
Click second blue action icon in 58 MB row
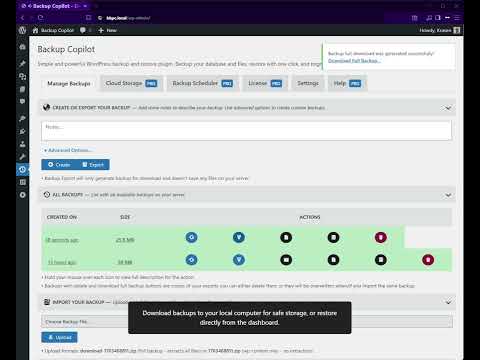point(239,260)
